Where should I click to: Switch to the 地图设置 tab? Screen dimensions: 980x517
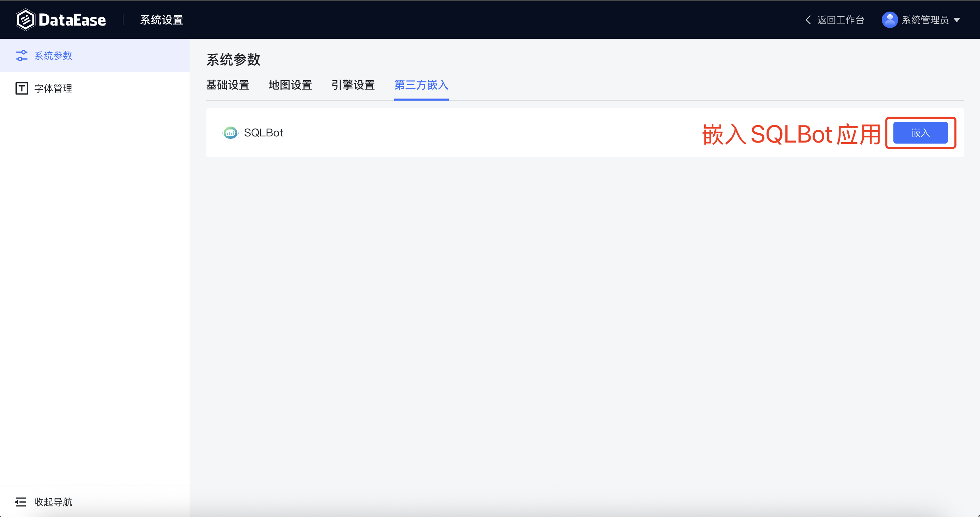pos(290,85)
